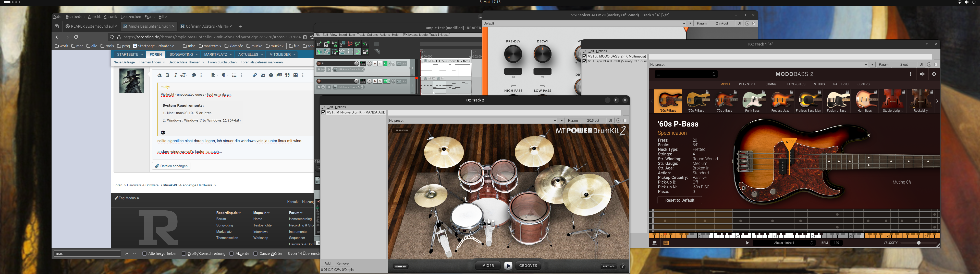Adjust the VELOCITY slider in MODO BASS
This screenshot has height=274, width=980.
[918, 243]
